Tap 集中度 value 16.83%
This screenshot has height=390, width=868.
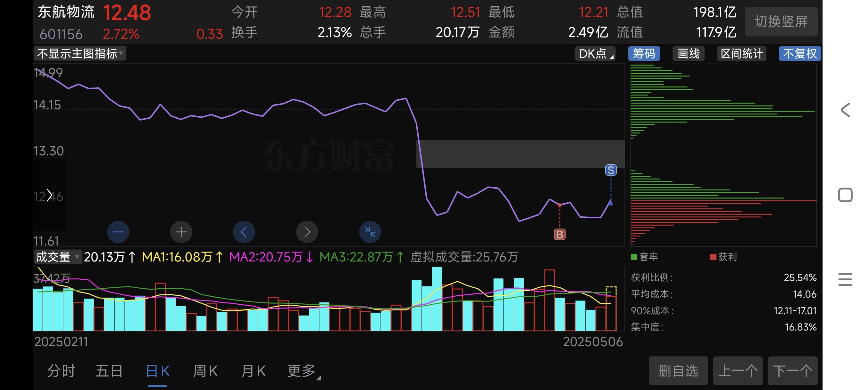[800, 327]
